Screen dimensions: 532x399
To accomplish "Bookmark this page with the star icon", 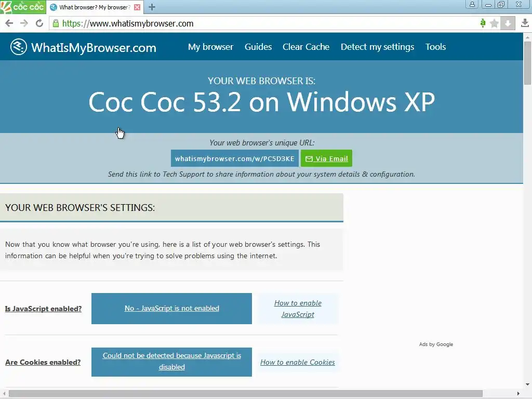I will (495, 23).
